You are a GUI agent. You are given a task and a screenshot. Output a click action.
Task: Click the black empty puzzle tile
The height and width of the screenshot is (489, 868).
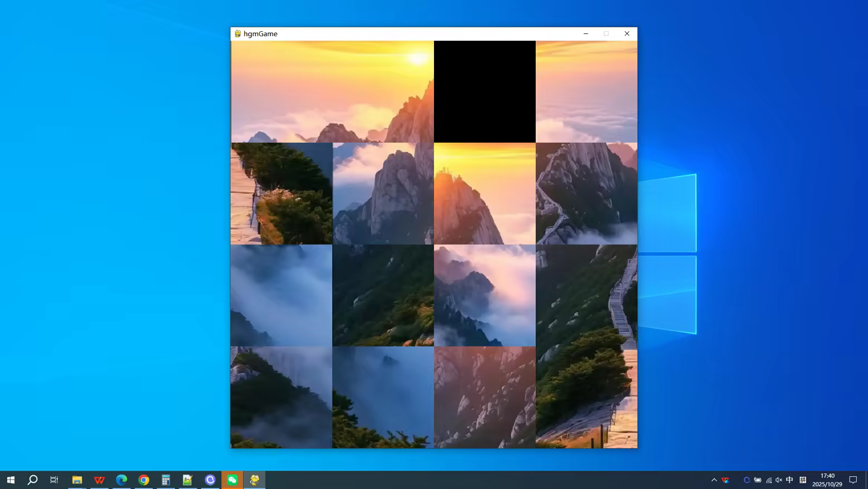[485, 91]
